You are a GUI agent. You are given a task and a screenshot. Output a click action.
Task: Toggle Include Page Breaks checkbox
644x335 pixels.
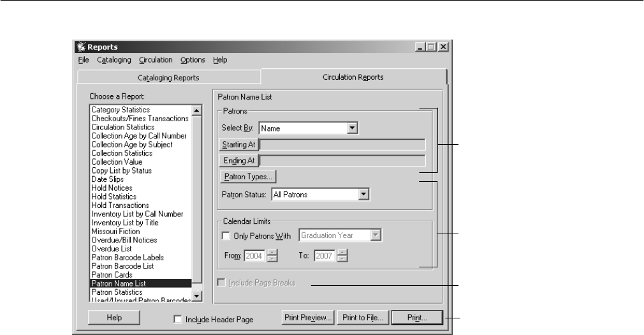(221, 283)
